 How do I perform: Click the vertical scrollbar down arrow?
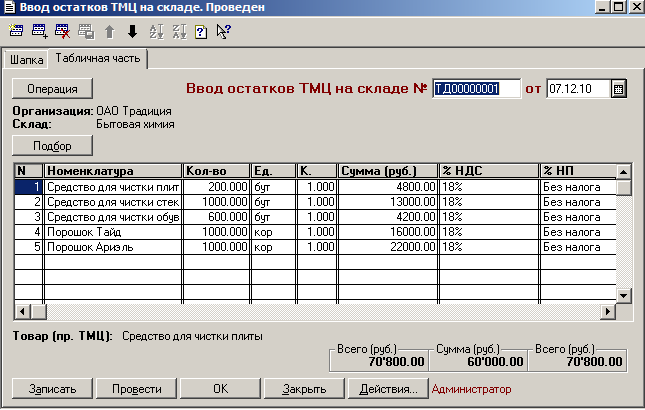click(624, 296)
